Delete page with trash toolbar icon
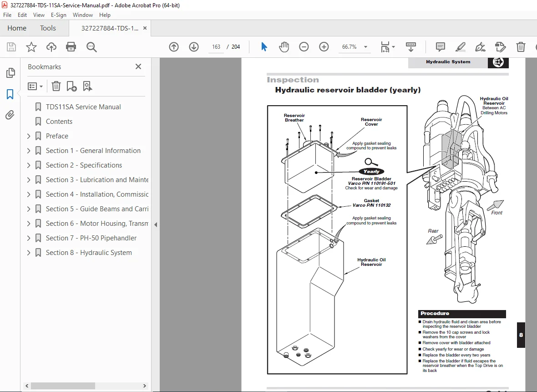Image resolution: width=537 pixels, height=392 pixels. 521,46
